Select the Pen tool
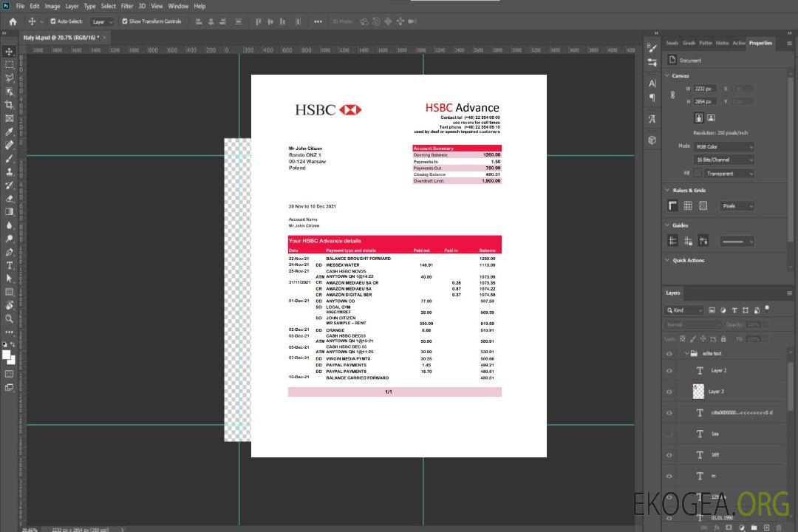The image size is (798, 532). 9,251
